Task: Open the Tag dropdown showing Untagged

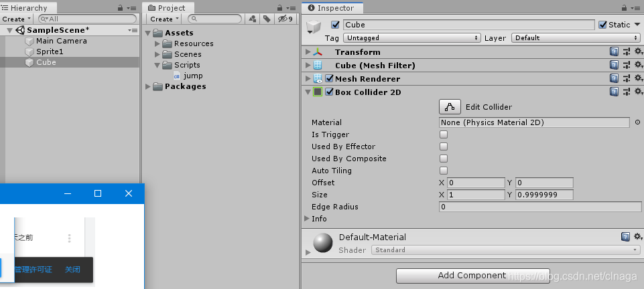Action: 412,37
